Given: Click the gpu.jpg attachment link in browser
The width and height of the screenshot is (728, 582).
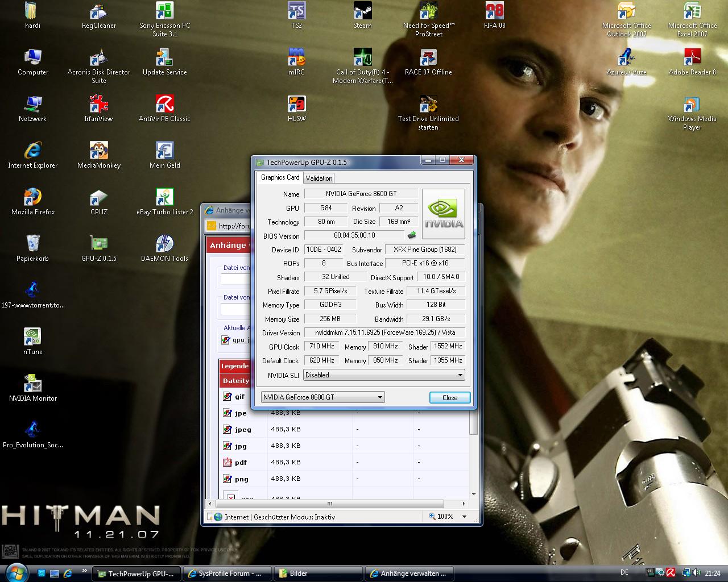Looking at the screenshot, I should point(241,340).
